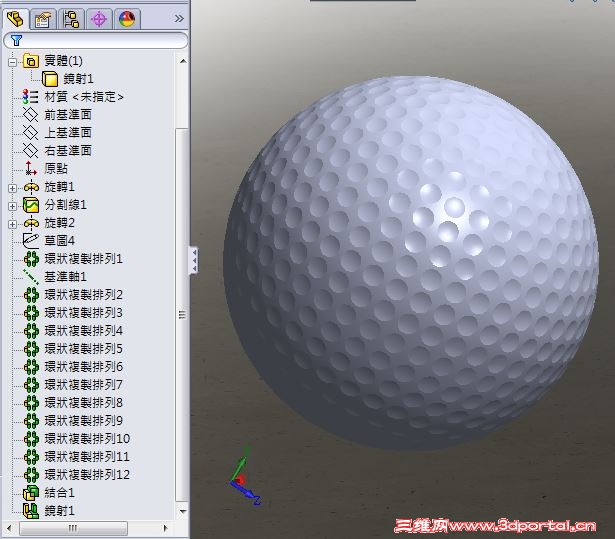Select the 分割線1 split line icon

click(31, 205)
